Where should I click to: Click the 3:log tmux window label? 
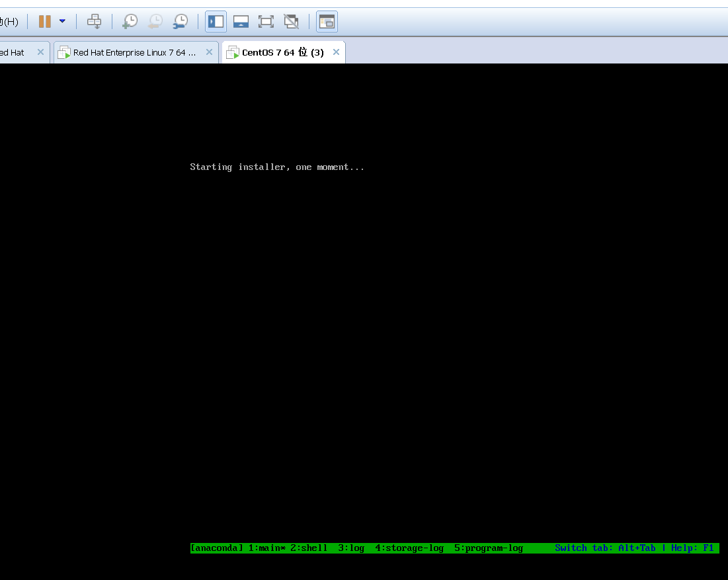[351, 548]
